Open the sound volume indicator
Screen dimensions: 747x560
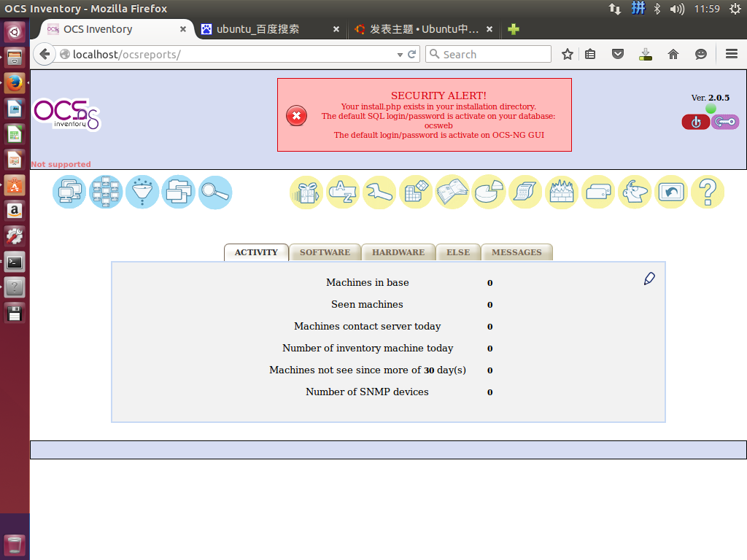pos(676,9)
